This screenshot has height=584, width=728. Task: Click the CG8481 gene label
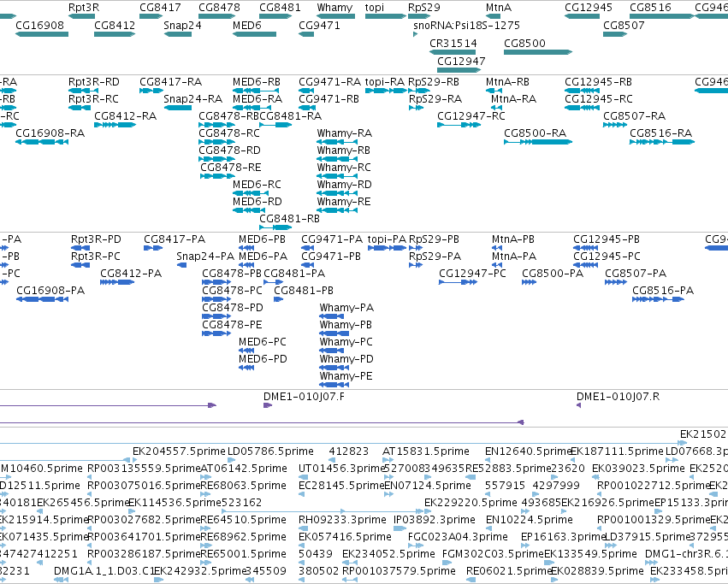[280, 8]
